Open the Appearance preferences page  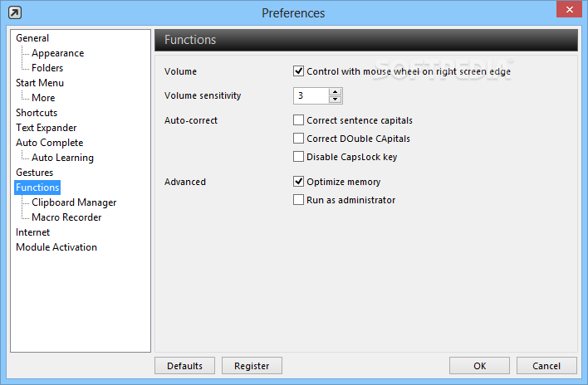(58, 53)
